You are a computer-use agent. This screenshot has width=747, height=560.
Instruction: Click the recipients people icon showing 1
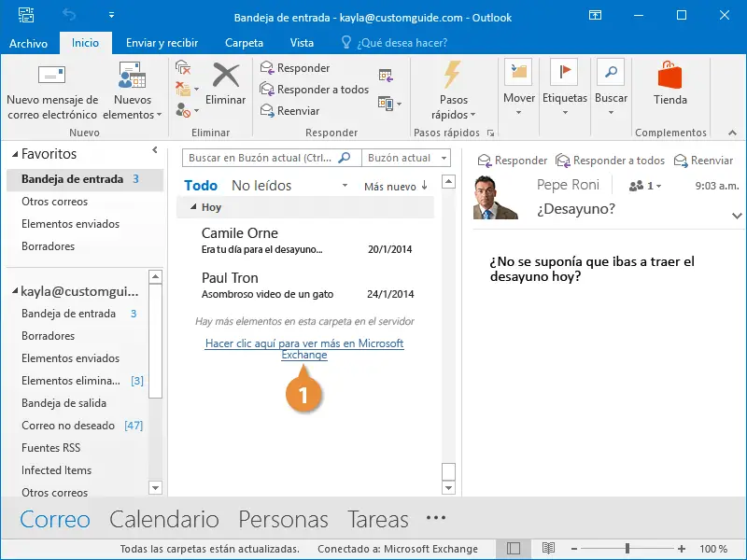644,186
